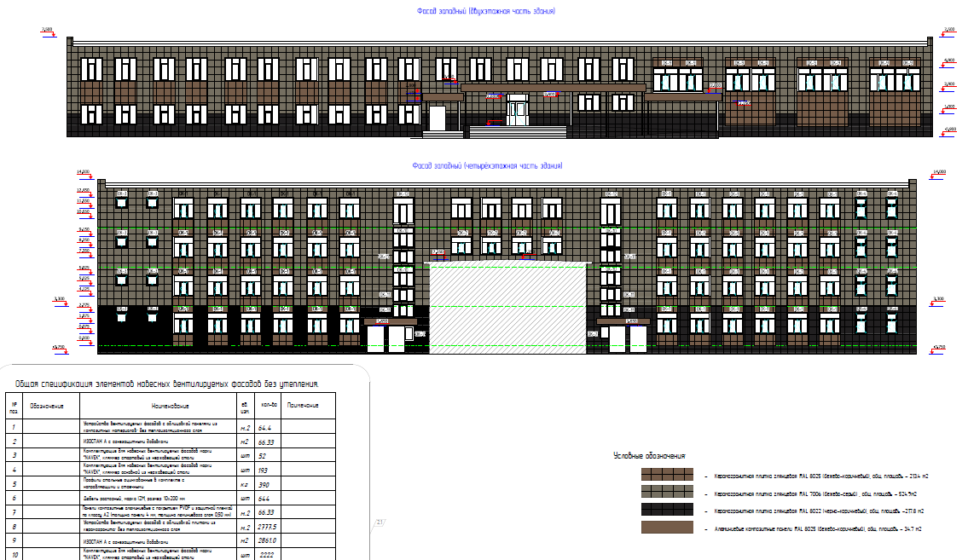Select the 'Обозначение' column header cell
The height and width of the screenshot is (560, 968).
[47, 406]
